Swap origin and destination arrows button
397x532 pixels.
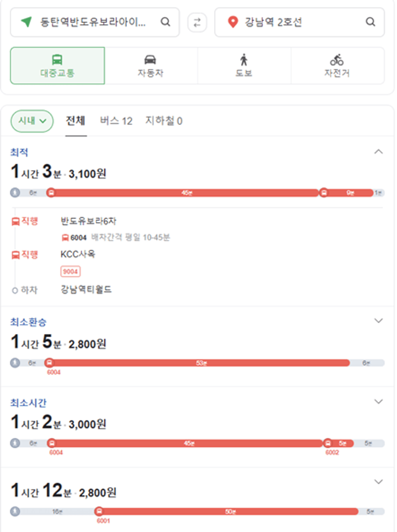click(x=197, y=23)
